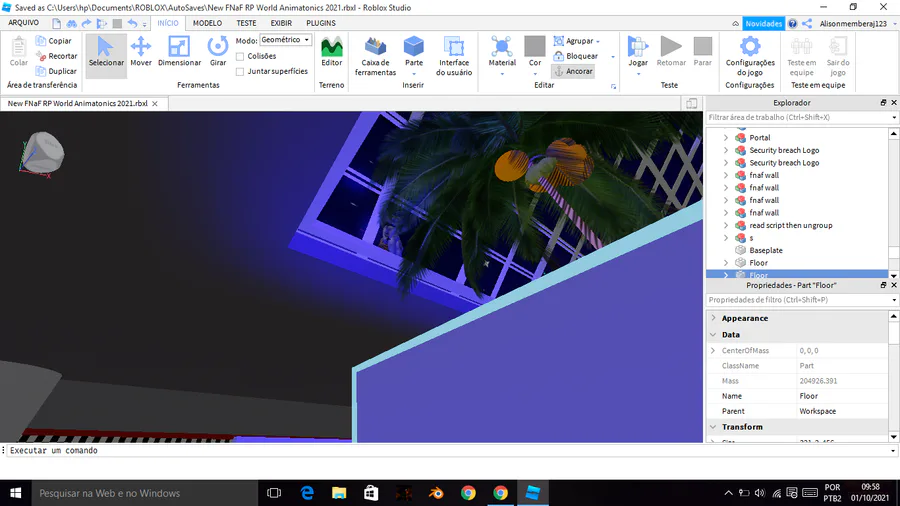Image resolution: width=900 pixels, height=506 pixels.
Task: Expand read script then ungroup item
Action: click(726, 225)
